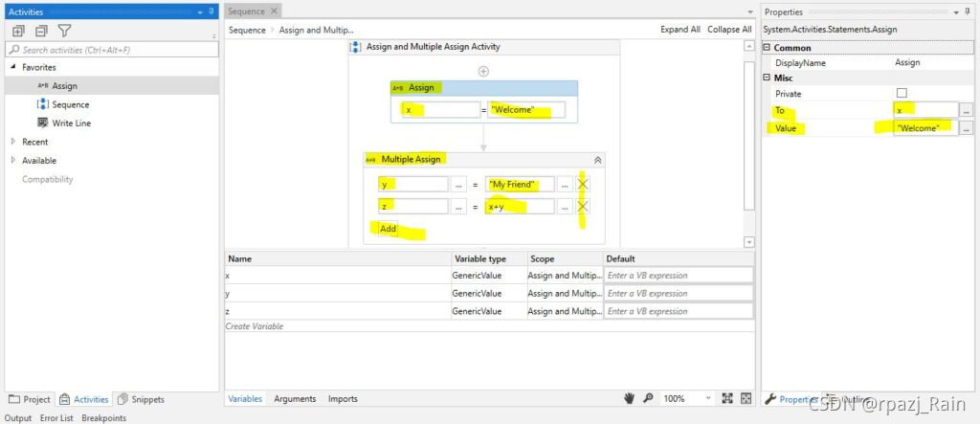Collapse the Common section in Properties
Viewport: 980px width, 424px height.
[767, 48]
